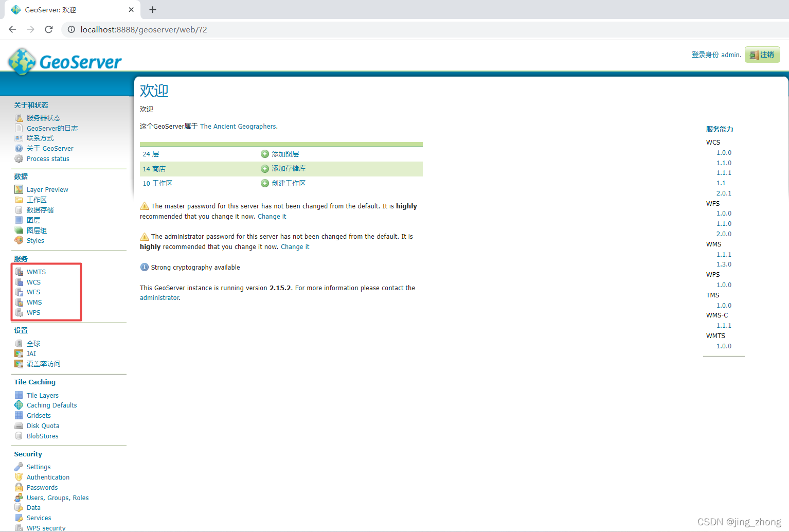
Task: Click the Disk Quota icon
Action: coord(19,425)
